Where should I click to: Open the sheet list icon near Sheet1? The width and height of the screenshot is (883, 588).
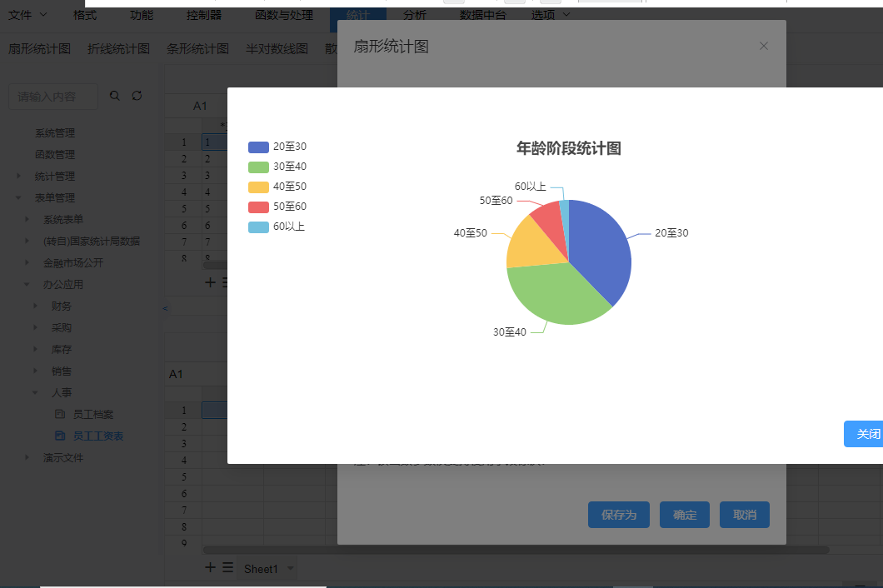pyautogui.click(x=227, y=567)
